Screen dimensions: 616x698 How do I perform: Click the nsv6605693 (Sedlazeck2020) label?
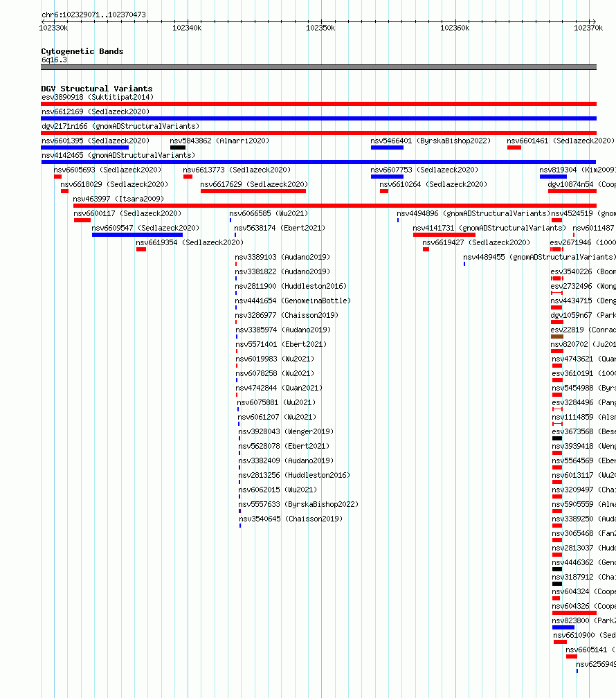coord(107,170)
